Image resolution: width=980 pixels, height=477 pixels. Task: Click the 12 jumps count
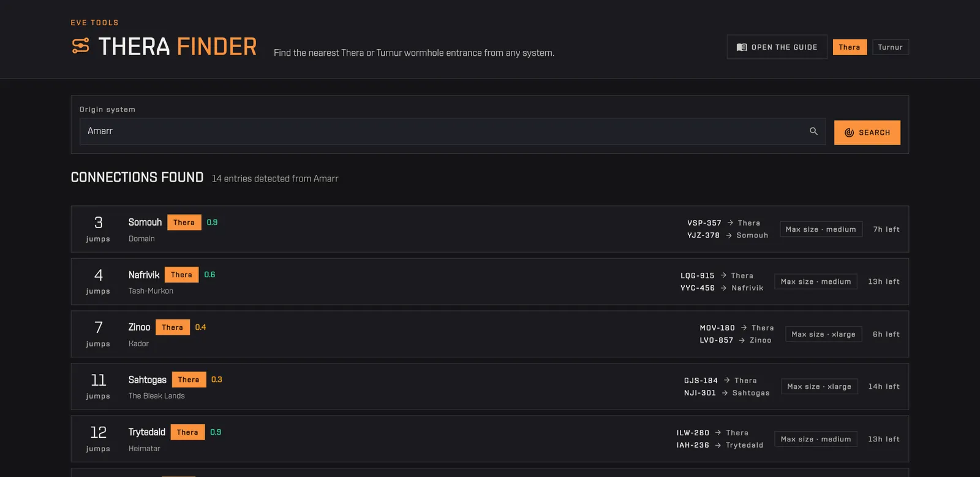[98, 439]
